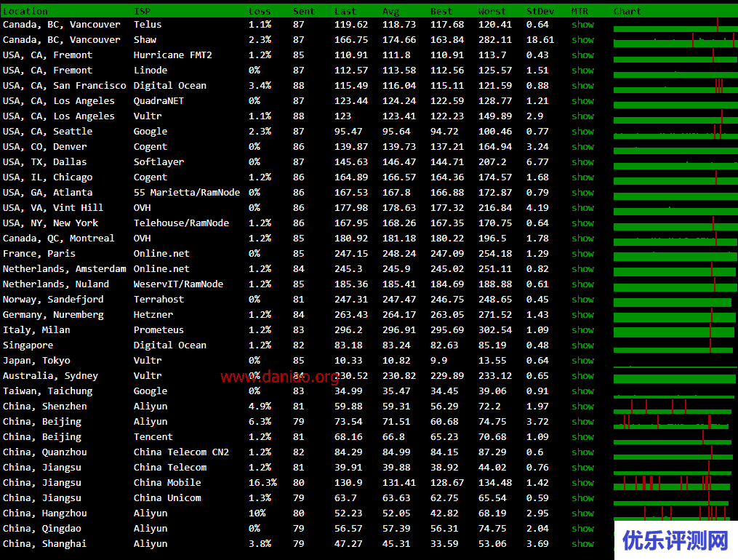Show MTR for Dallas Softlayer row
This screenshot has width=738, height=560.
click(x=582, y=162)
